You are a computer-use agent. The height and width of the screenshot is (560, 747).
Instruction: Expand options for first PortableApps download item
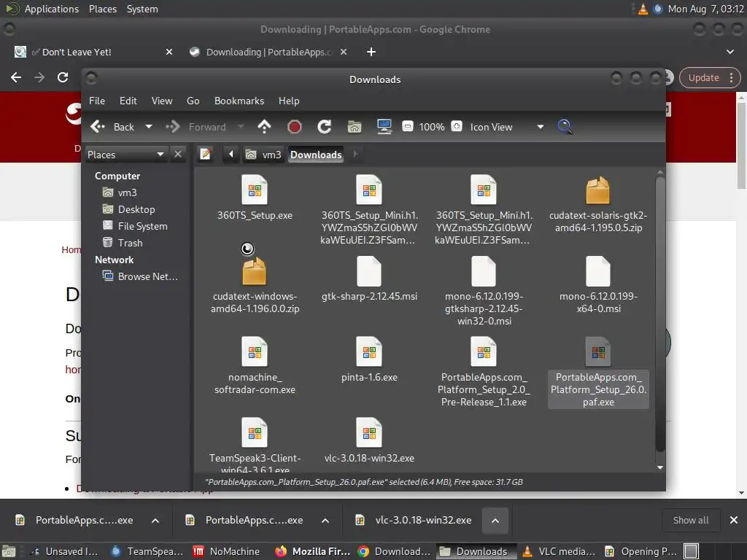[155, 521]
